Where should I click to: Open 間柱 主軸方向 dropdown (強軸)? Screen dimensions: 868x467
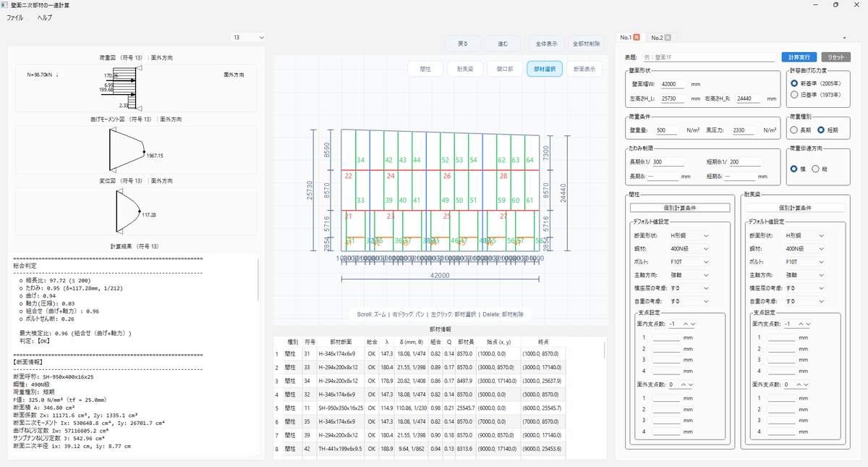pyautogui.click(x=689, y=274)
